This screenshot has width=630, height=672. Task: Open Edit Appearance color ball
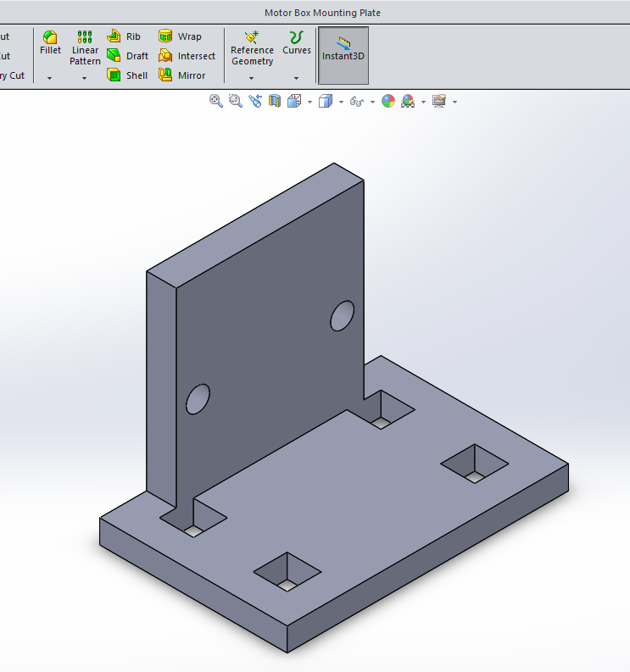click(x=388, y=101)
